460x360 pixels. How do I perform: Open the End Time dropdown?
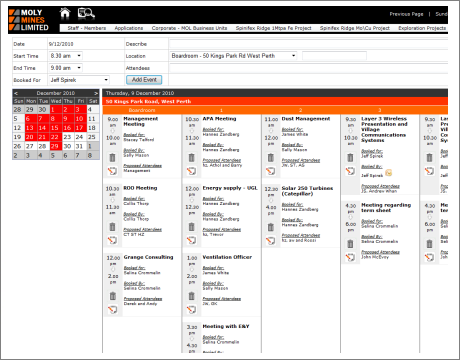66,68
